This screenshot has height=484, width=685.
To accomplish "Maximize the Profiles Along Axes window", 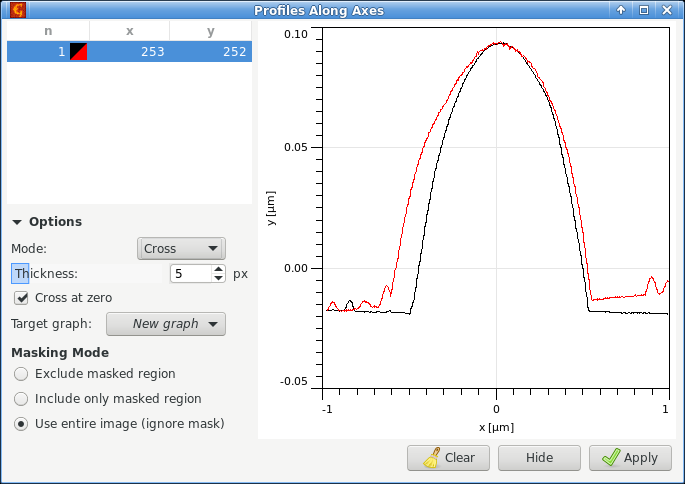I will [x=644, y=10].
